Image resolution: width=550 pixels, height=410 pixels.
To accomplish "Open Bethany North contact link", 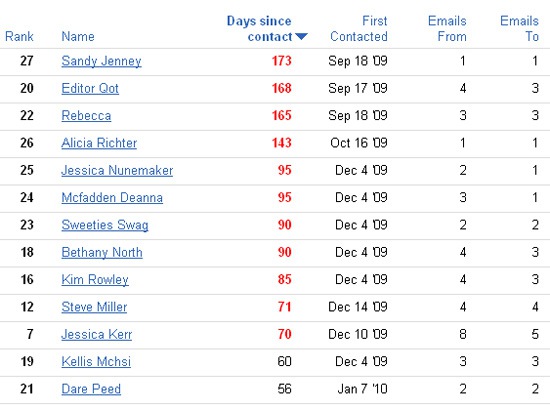I will 102,253.
